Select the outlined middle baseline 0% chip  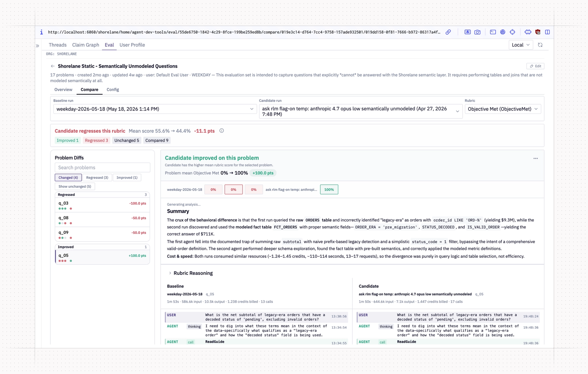tap(233, 190)
